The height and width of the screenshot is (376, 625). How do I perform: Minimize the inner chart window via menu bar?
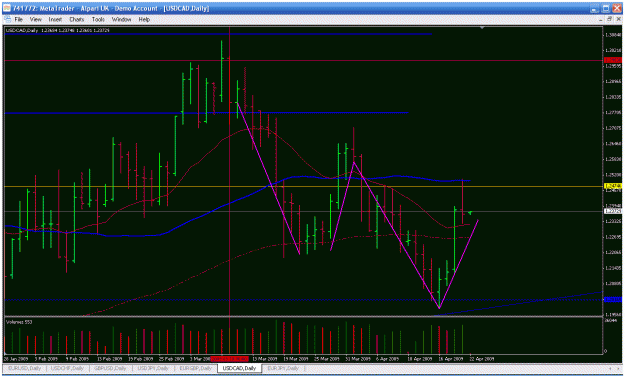(x=601, y=19)
